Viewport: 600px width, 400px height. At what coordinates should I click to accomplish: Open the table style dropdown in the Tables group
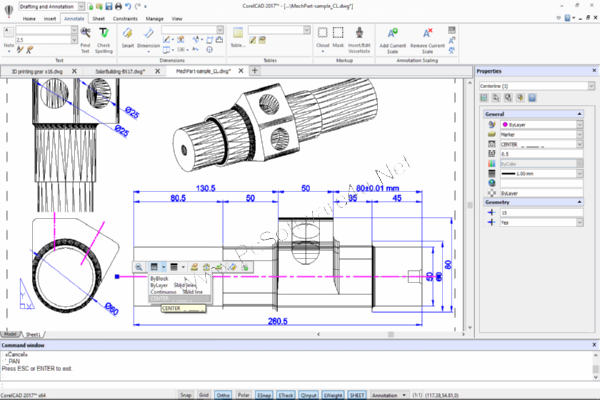(307, 30)
